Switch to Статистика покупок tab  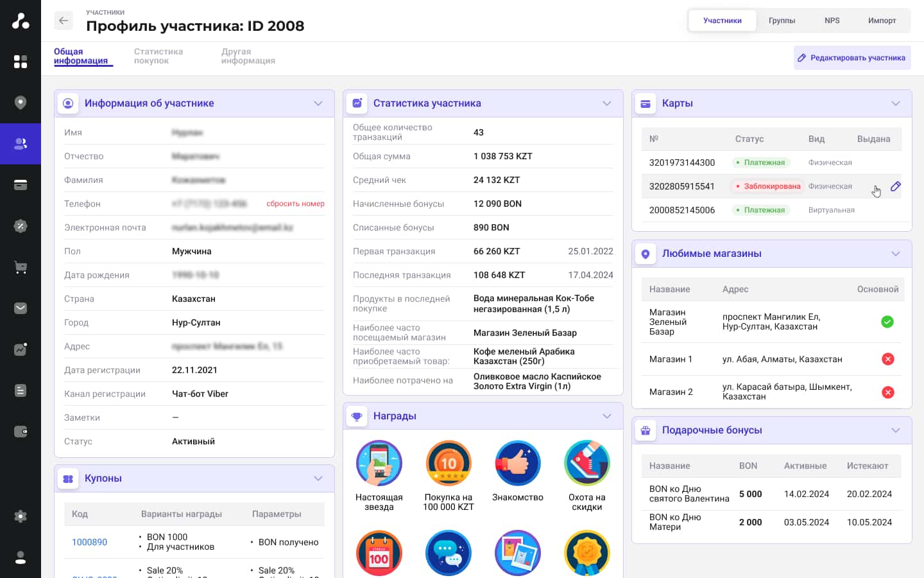158,57
